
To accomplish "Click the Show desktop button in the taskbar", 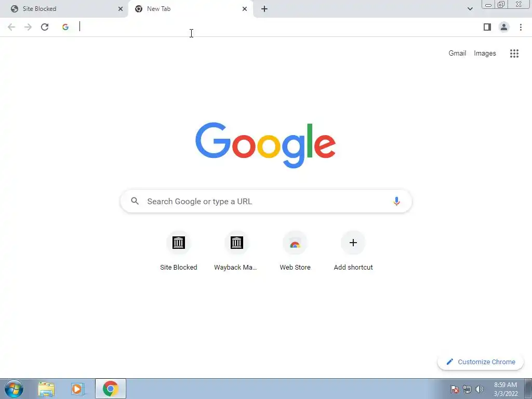I will 528,389.
